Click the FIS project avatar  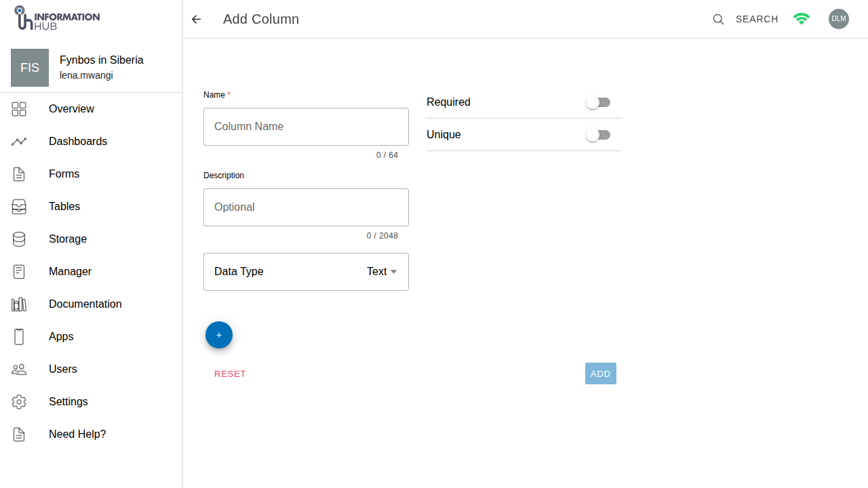tap(30, 68)
